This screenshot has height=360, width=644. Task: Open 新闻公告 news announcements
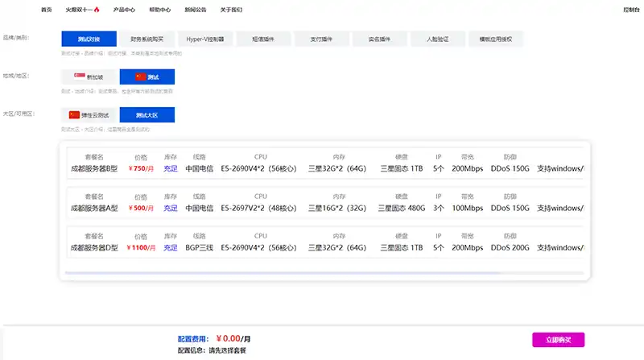click(x=195, y=10)
